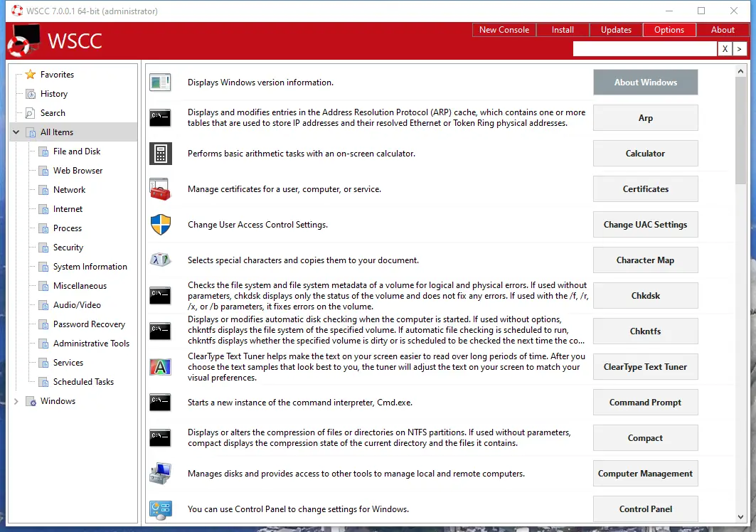This screenshot has width=756, height=532.
Task: Click the Windows category icon in tree
Action: click(x=31, y=401)
